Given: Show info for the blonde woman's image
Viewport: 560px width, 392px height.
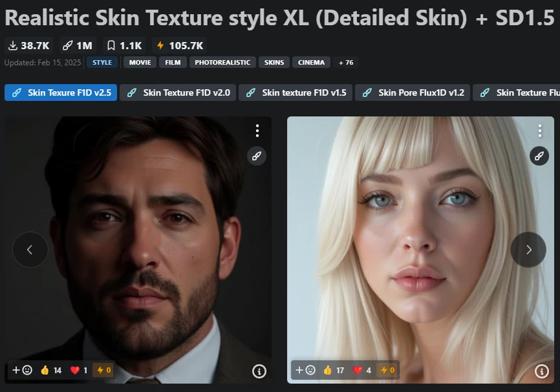Looking at the screenshot, I should pyautogui.click(x=541, y=371).
